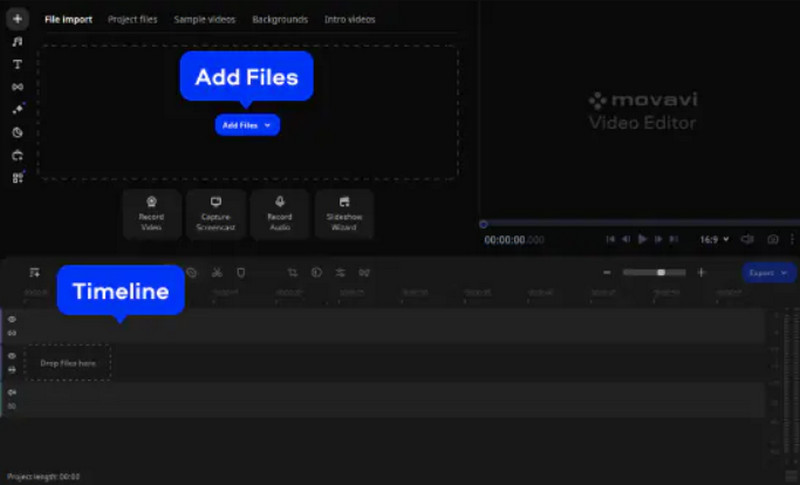Mute the audio track speaker icon
The height and width of the screenshot is (485, 800).
click(x=12, y=393)
